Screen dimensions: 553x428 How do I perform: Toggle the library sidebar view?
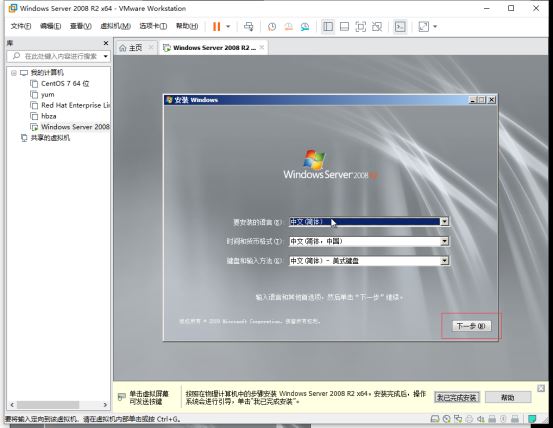click(x=328, y=27)
